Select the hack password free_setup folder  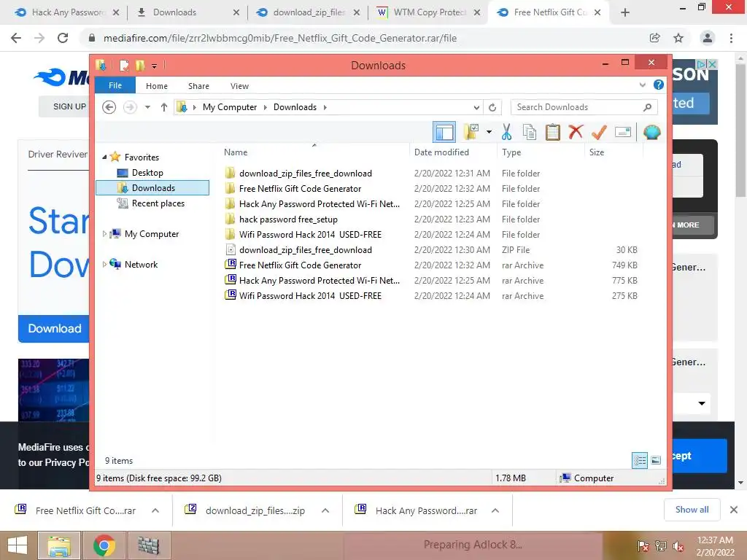coord(288,219)
